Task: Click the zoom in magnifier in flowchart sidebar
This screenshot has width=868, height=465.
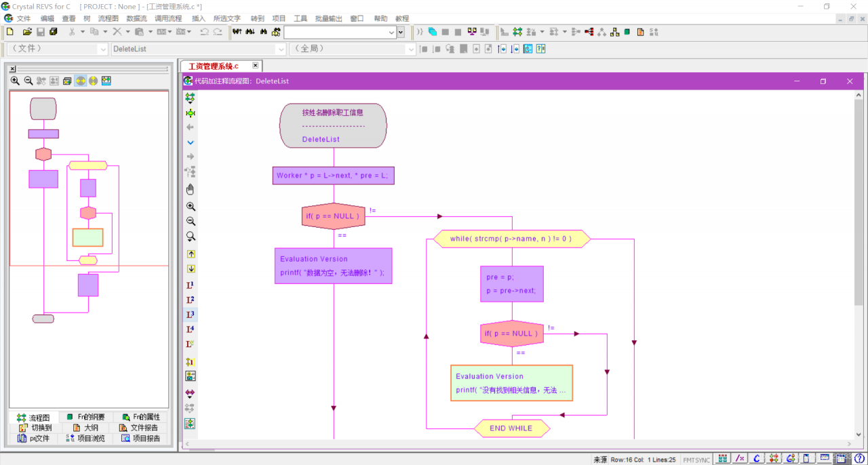Action: [191, 207]
